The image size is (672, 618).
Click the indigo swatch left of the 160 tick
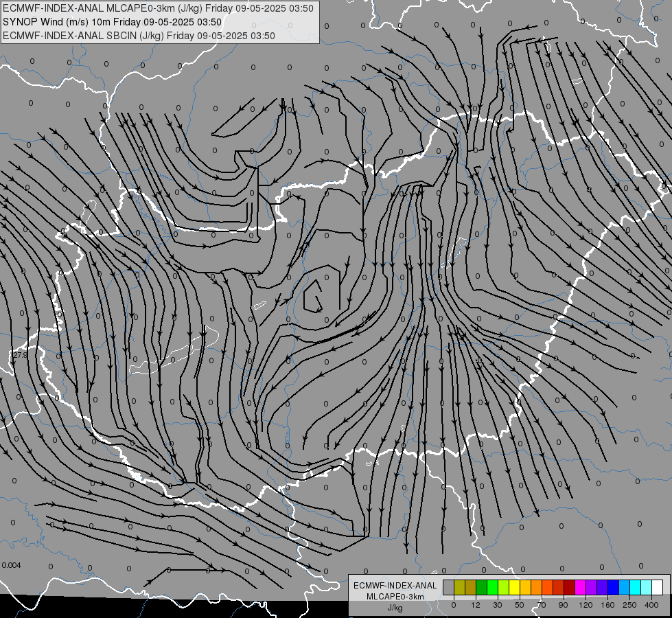coord(603,587)
